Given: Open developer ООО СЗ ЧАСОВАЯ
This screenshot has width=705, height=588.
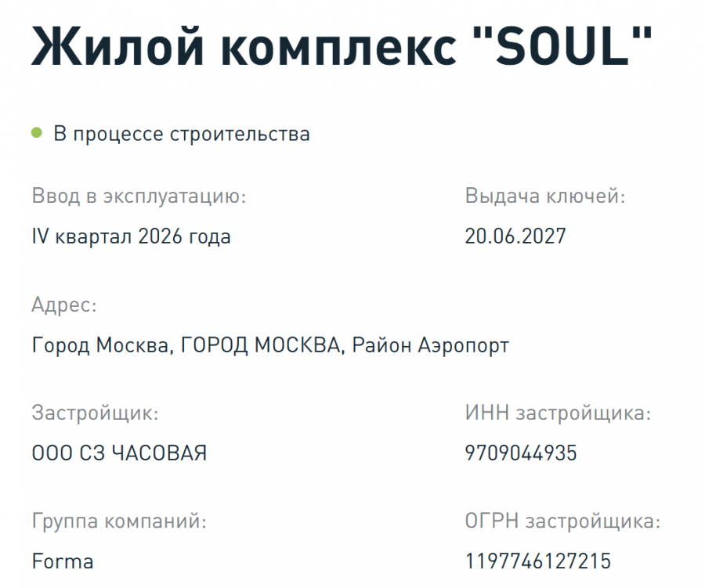Looking at the screenshot, I should 119,453.
